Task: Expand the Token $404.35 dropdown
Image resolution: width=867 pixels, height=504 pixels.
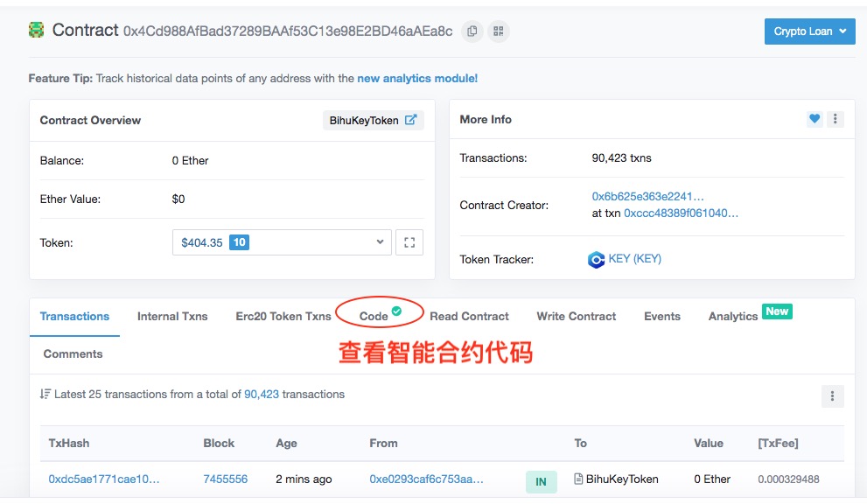Action: pyautogui.click(x=282, y=242)
